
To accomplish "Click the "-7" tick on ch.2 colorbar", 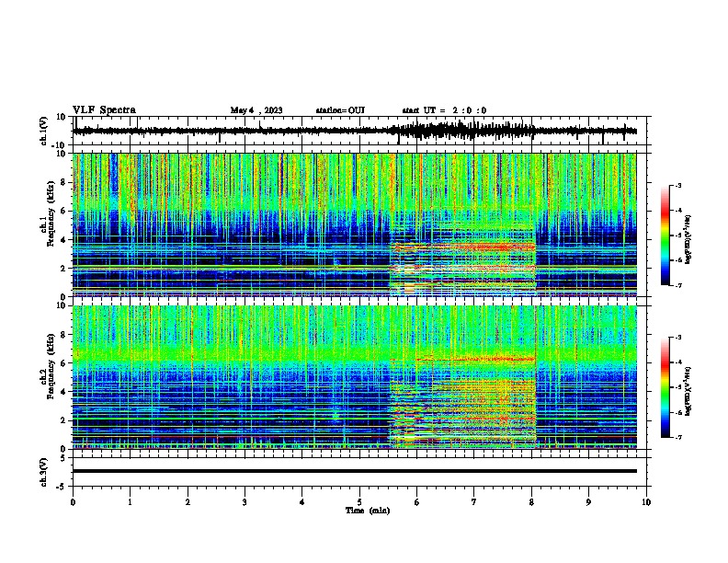I will click(678, 437).
